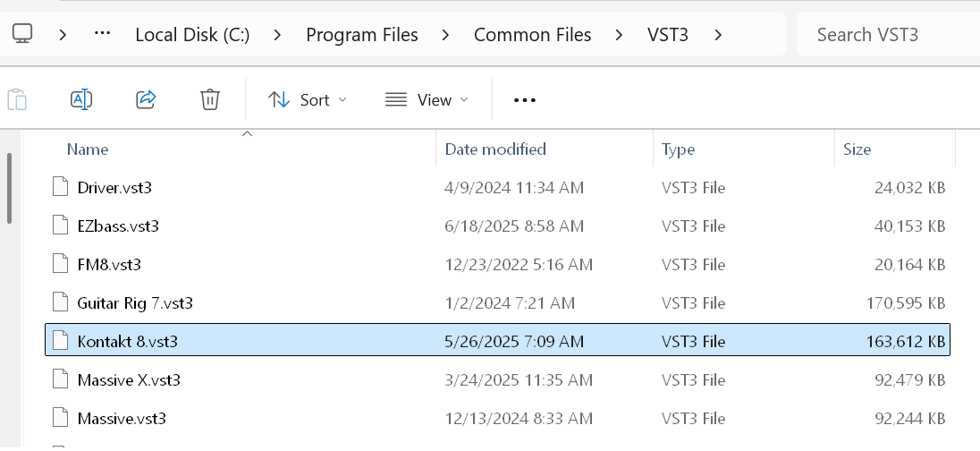Click the size value 40,153 KB

tap(909, 225)
